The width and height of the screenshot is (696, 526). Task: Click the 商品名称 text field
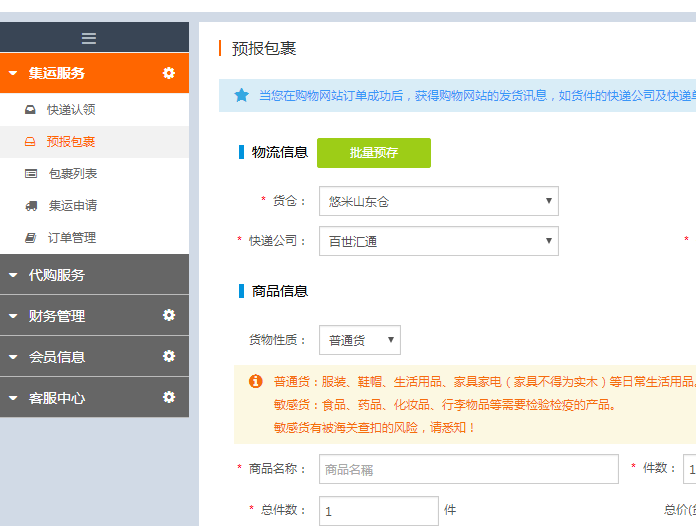(468, 469)
